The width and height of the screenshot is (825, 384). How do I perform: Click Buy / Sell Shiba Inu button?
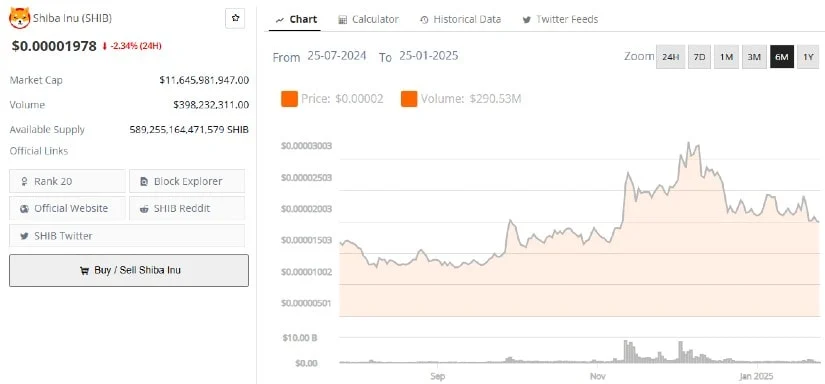click(129, 270)
